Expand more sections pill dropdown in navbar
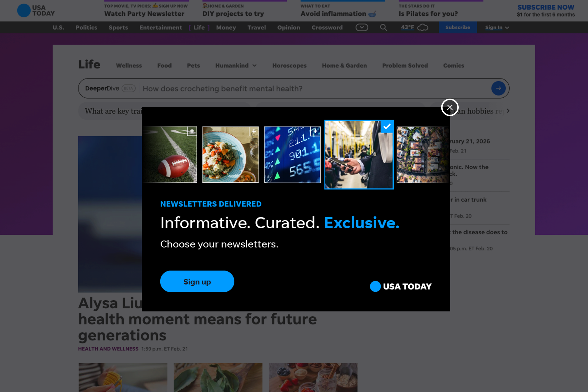 coord(362,27)
